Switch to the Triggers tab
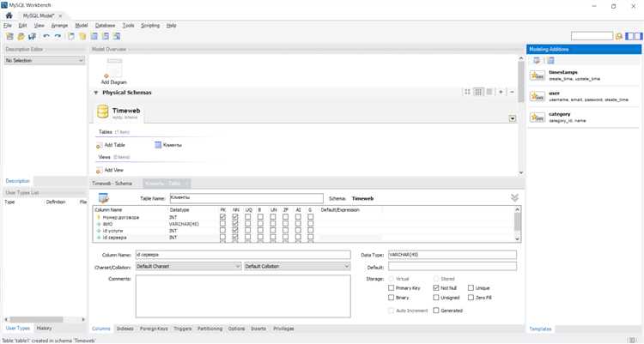 pos(183,329)
